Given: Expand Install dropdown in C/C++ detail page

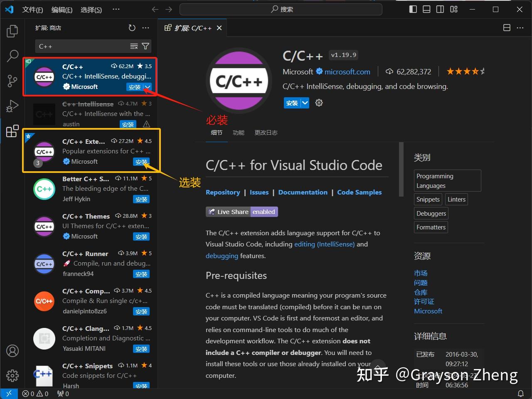Looking at the screenshot, I should (x=305, y=103).
